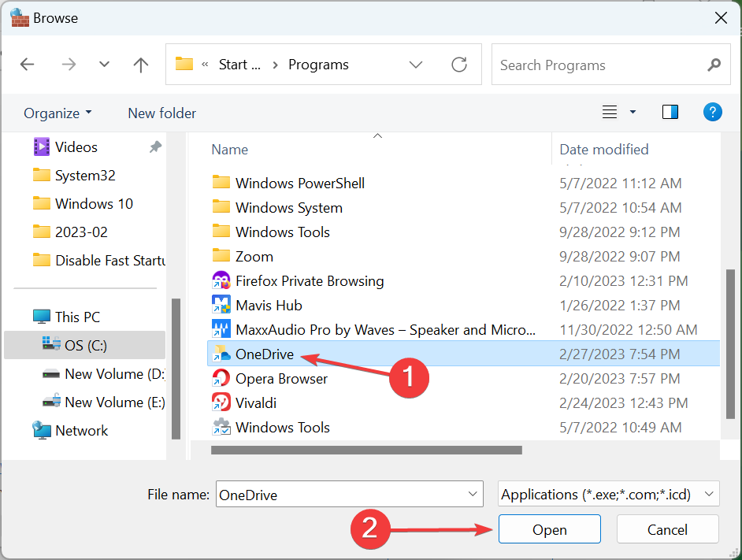
Task: Click the Windows Tools gear shortcut icon
Action: [x=221, y=427]
